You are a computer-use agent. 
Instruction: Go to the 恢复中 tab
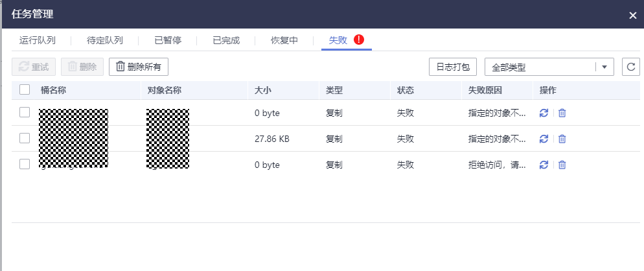point(284,40)
